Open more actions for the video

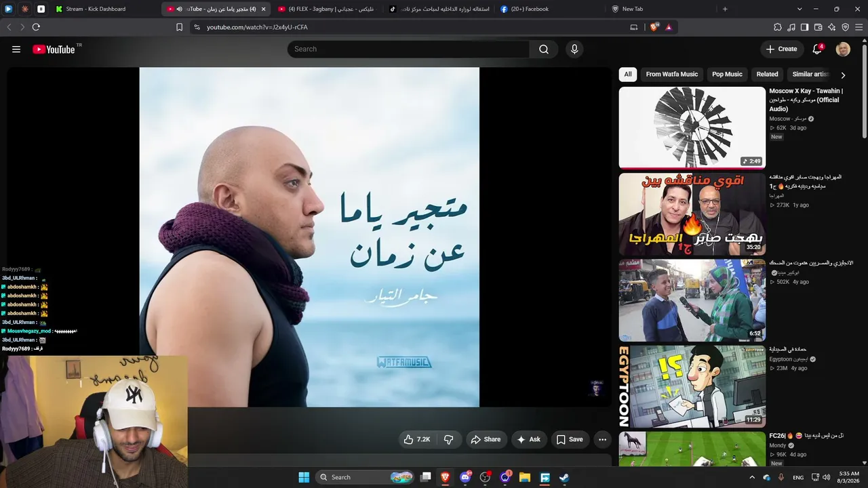coord(602,439)
